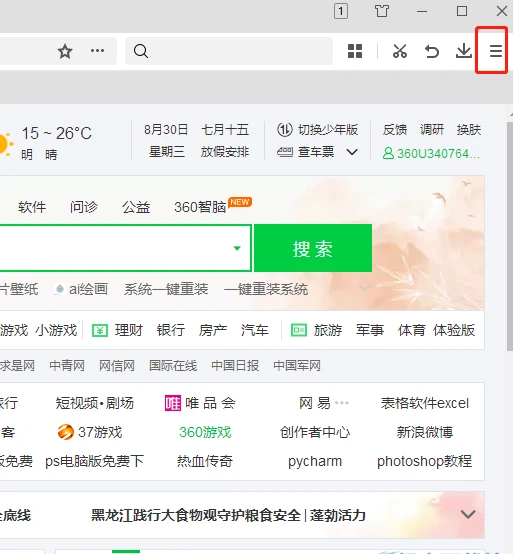Expand the news headline chevron
The height and width of the screenshot is (554, 513).
(x=468, y=514)
